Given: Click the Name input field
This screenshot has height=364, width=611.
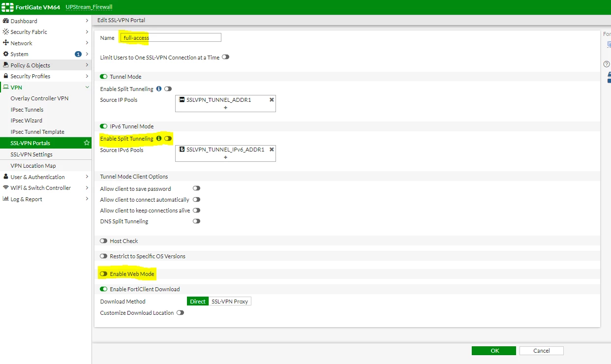Looking at the screenshot, I should pyautogui.click(x=171, y=37).
